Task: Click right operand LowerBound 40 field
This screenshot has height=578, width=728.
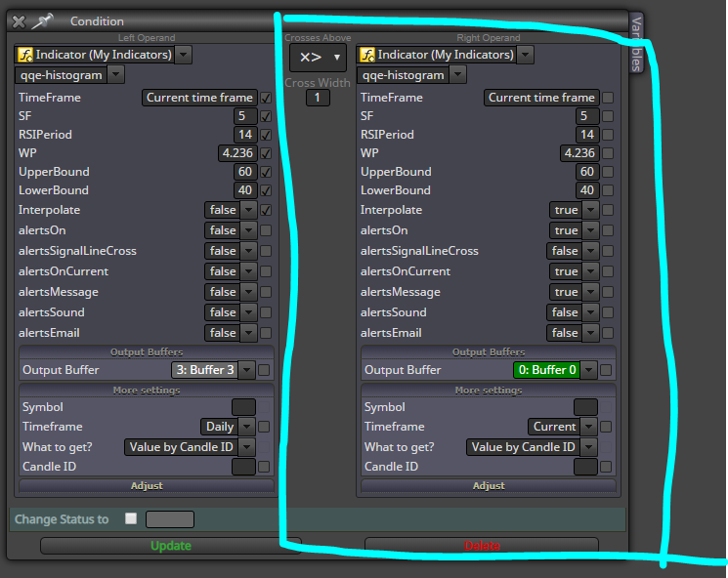Action: click(x=587, y=190)
